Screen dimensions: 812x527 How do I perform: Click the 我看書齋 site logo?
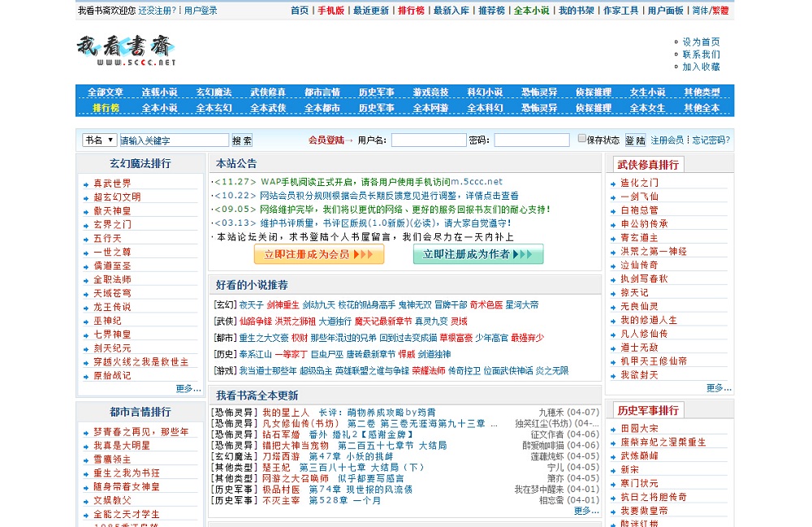[126, 50]
